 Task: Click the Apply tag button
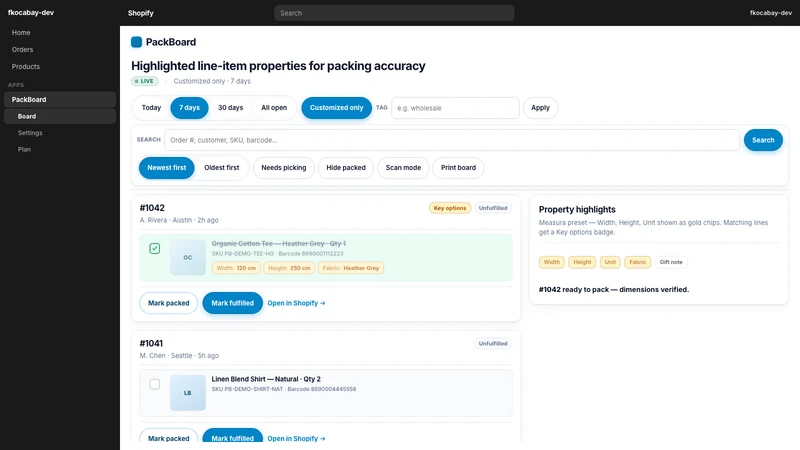tap(540, 108)
